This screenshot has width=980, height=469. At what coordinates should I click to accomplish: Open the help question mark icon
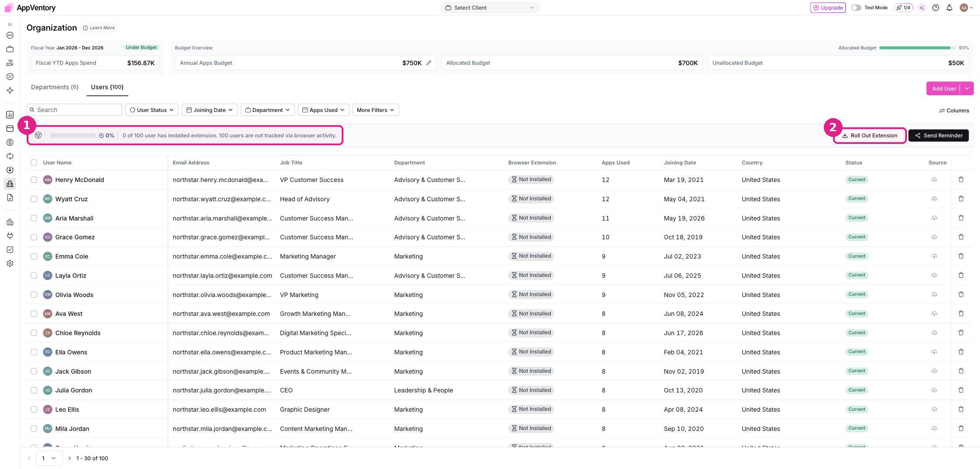tap(935, 7)
